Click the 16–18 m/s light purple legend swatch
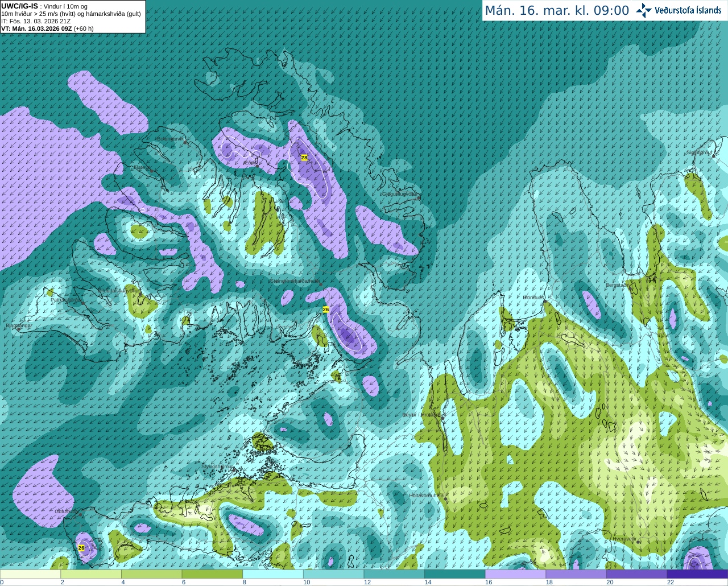 tap(515, 574)
